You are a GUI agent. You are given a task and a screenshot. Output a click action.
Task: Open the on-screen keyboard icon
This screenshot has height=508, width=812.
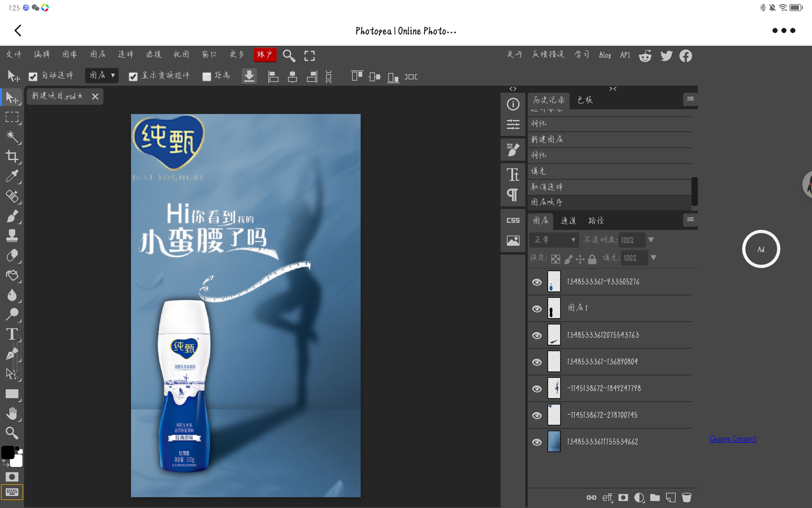click(12, 492)
